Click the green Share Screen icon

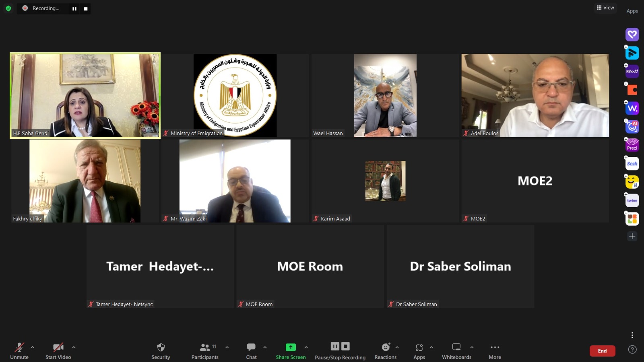(x=291, y=347)
